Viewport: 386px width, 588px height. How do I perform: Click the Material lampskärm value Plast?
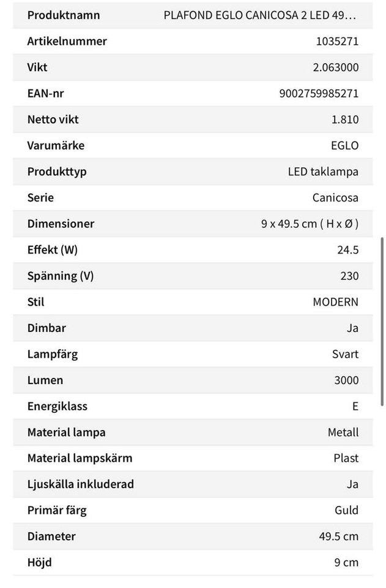pos(346,458)
